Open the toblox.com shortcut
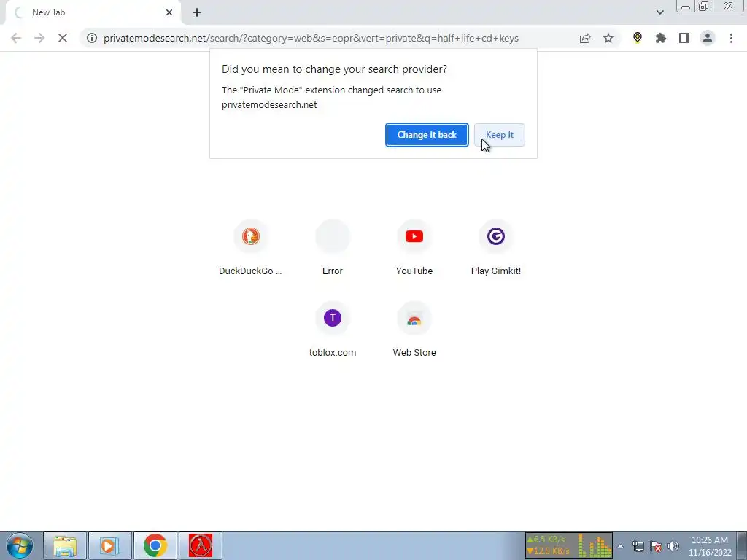 click(x=333, y=330)
